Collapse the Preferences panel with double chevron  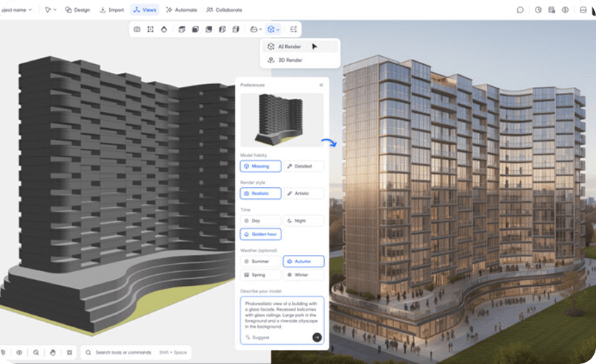click(321, 85)
